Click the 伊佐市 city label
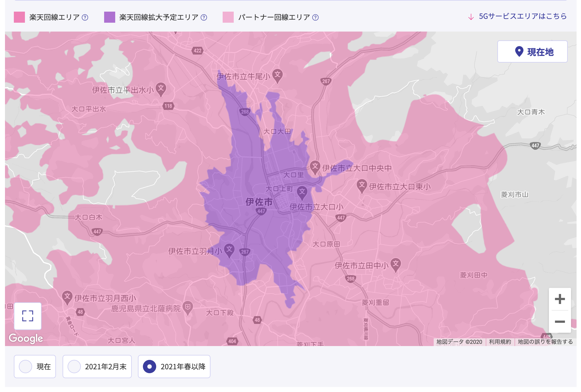The height and width of the screenshot is (392, 581). 259,202
